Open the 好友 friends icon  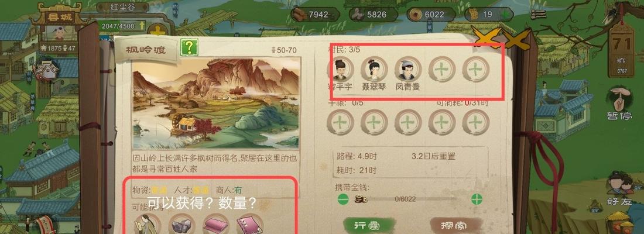(x=619, y=188)
